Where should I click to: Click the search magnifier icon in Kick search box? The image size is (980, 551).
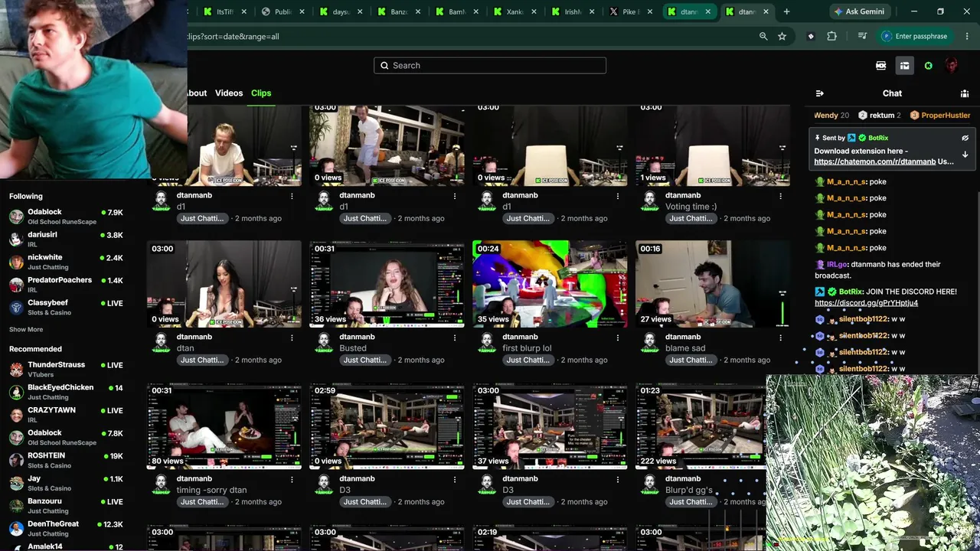tap(384, 66)
